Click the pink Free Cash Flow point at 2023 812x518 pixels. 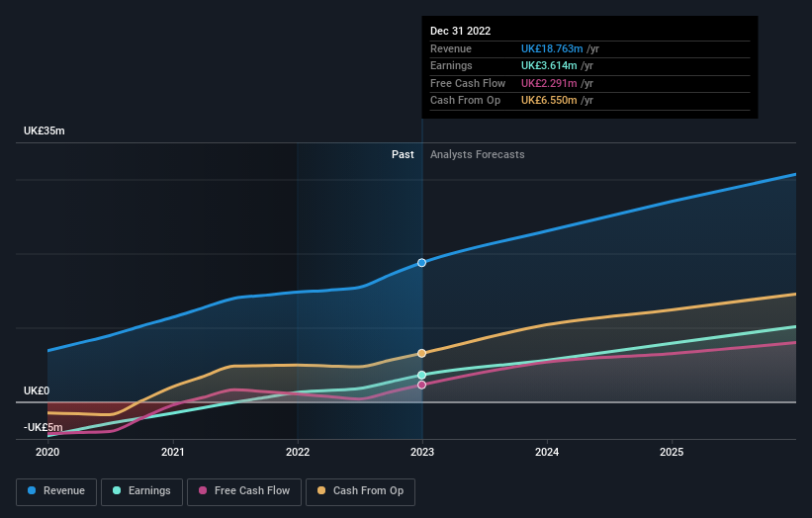point(422,385)
